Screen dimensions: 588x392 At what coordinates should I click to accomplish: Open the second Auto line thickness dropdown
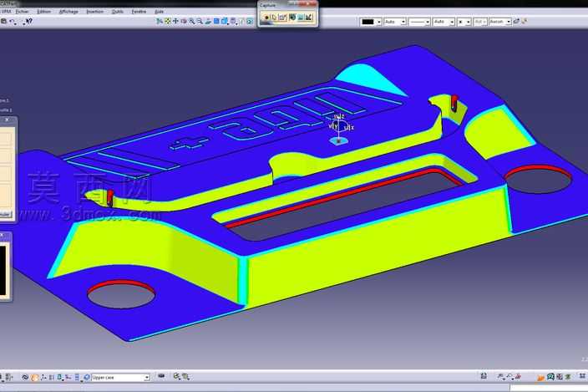tap(444, 22)
